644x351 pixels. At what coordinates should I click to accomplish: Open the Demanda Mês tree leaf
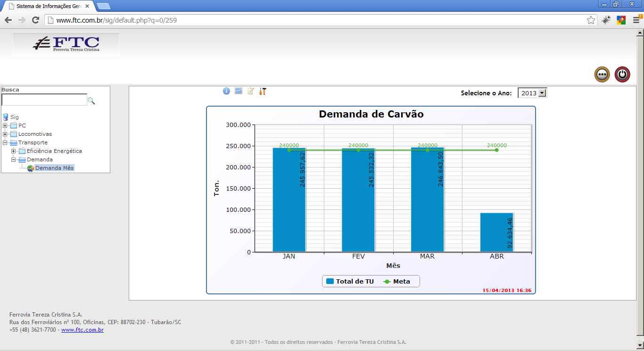click(54, 168)
